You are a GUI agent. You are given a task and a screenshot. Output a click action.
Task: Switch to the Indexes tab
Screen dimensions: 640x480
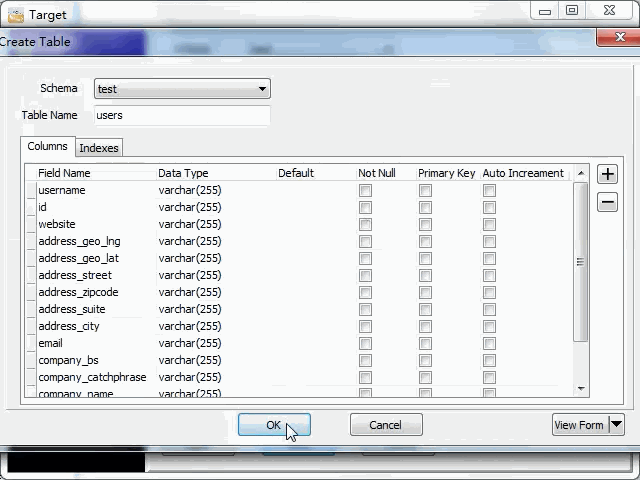pos(99,148)
